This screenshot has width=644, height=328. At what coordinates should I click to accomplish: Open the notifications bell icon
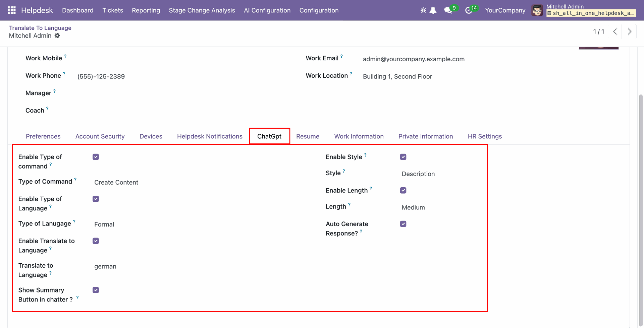point(433,10)
